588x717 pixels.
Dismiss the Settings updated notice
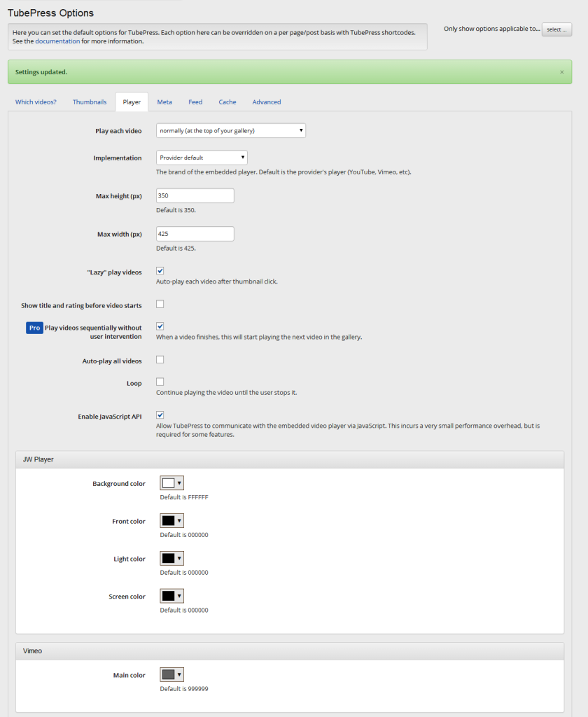(561, 72)
